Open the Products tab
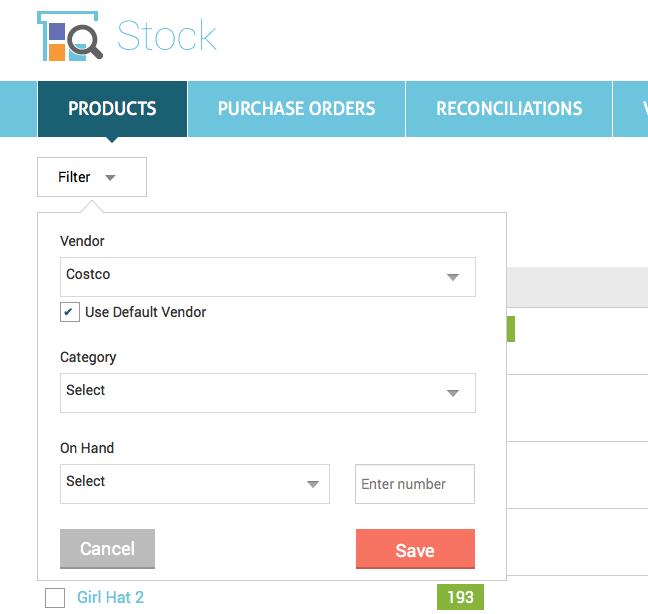Screen dimensions: 648x614 click(112, 109)
